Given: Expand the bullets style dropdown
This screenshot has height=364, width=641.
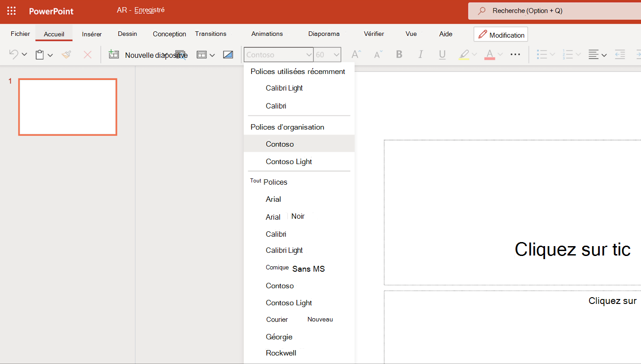Looking at the screenshot, I should (x=553, y=55).
